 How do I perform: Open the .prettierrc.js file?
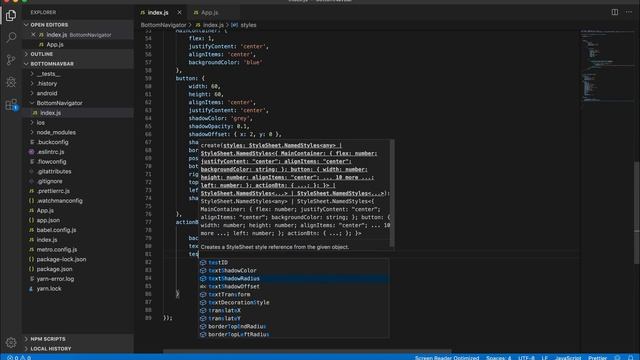pos(78,191)
